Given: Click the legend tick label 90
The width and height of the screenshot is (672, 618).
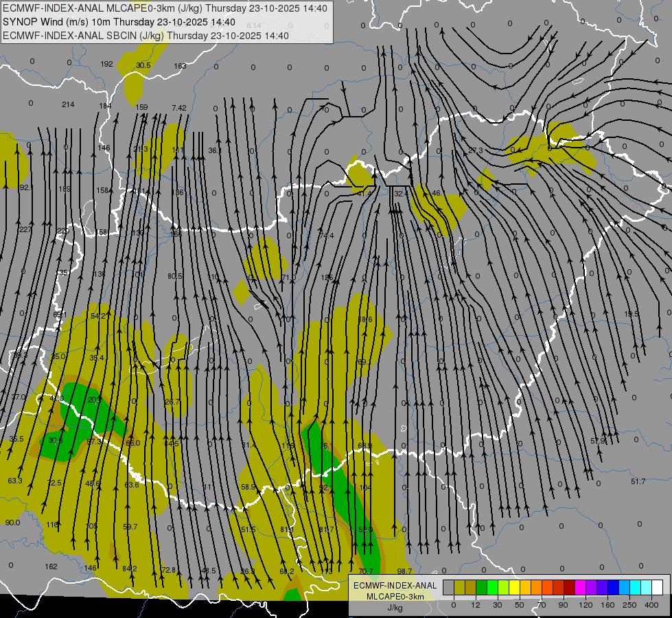Looking at the screenshot, I should 563,605.
